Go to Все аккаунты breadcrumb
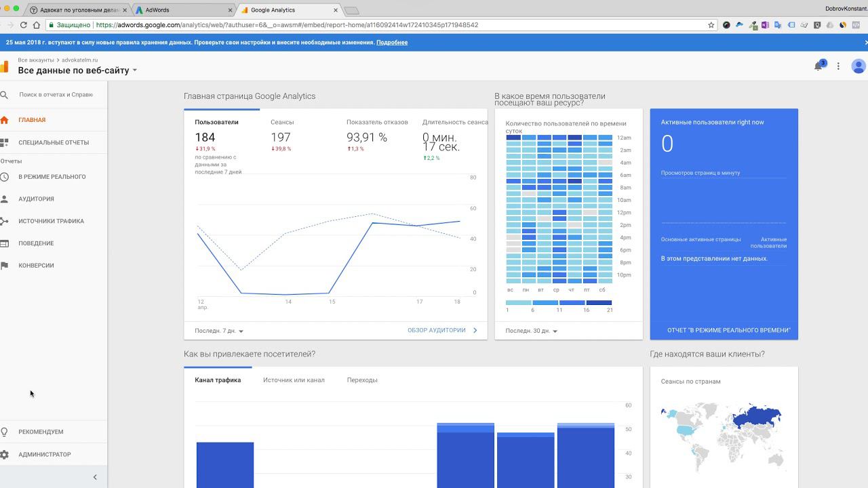Viewport: 868px width, 488px height. [36, 60]
